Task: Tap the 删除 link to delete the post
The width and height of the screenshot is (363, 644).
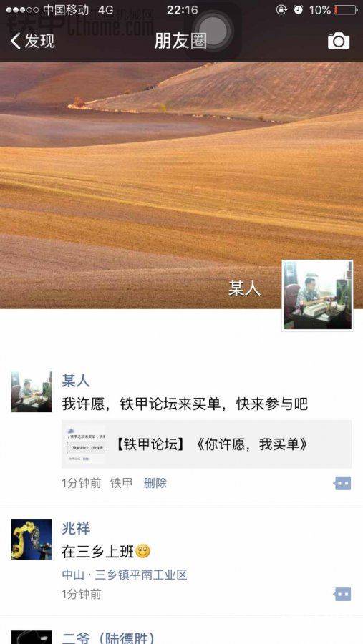Action: tap(155, 483)
